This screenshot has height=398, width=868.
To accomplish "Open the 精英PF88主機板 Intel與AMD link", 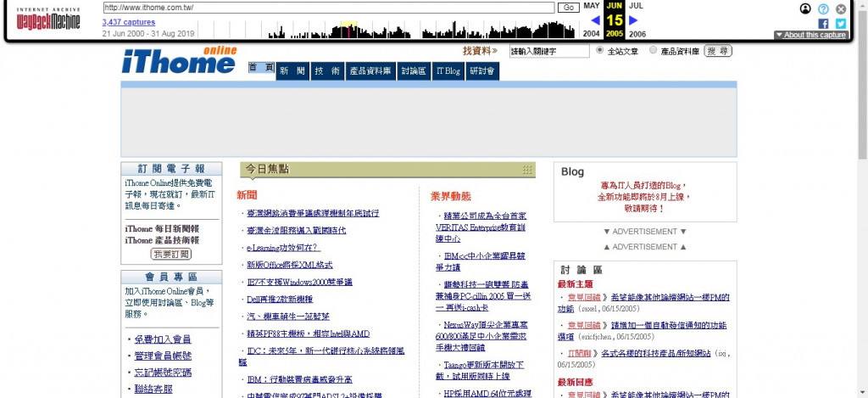I will pyautogui.click(x=308, y=334).
